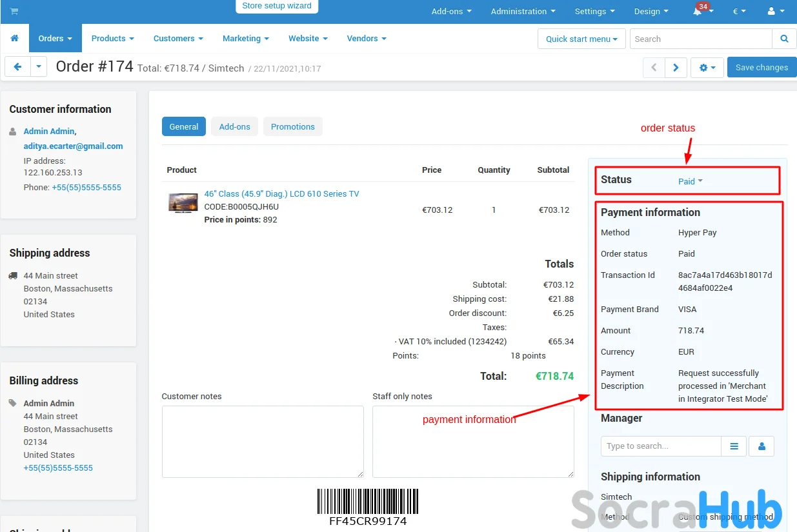Image resolution: width=797 pixels, height=532 pixels.
Task: Open the Add-ons top menu
Action: tap(451, 12)
